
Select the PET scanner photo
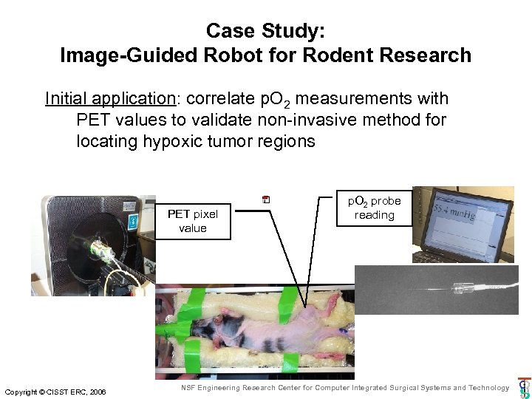(93, 245)
